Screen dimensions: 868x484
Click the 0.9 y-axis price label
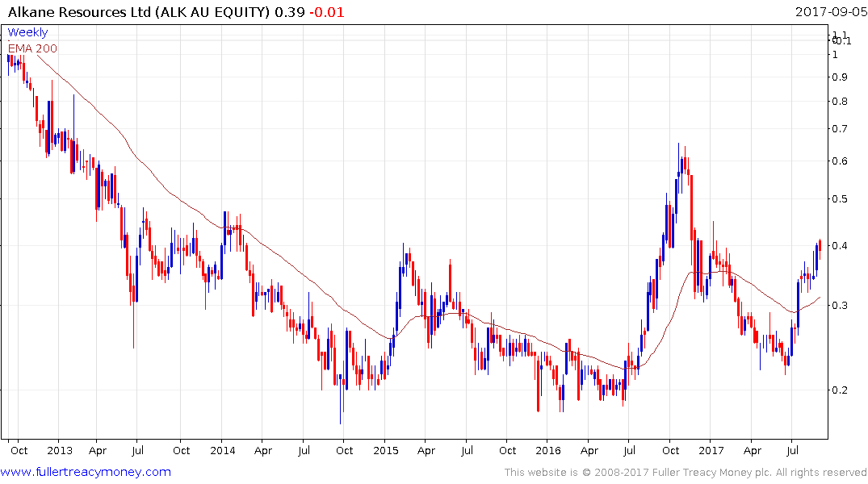coord(840,77)
